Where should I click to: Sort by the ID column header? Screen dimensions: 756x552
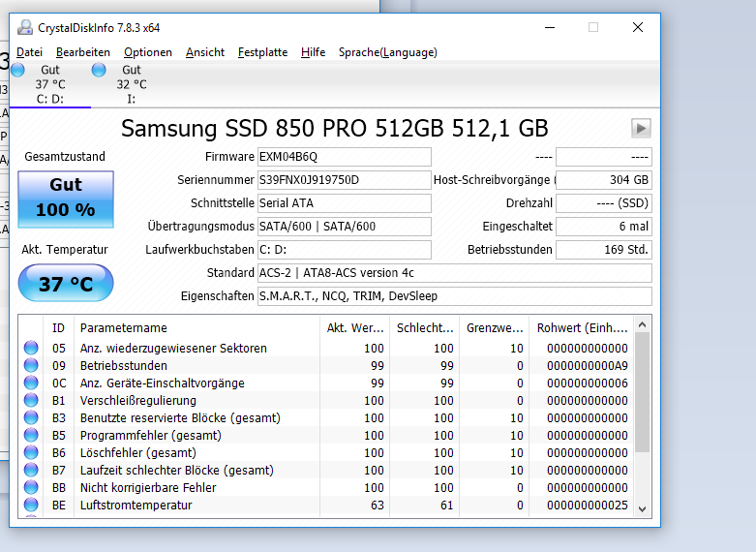click(x=58, y=327)
